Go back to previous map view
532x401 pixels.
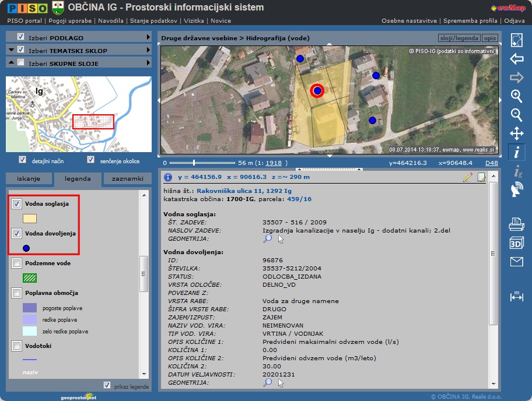click(516, 59)
